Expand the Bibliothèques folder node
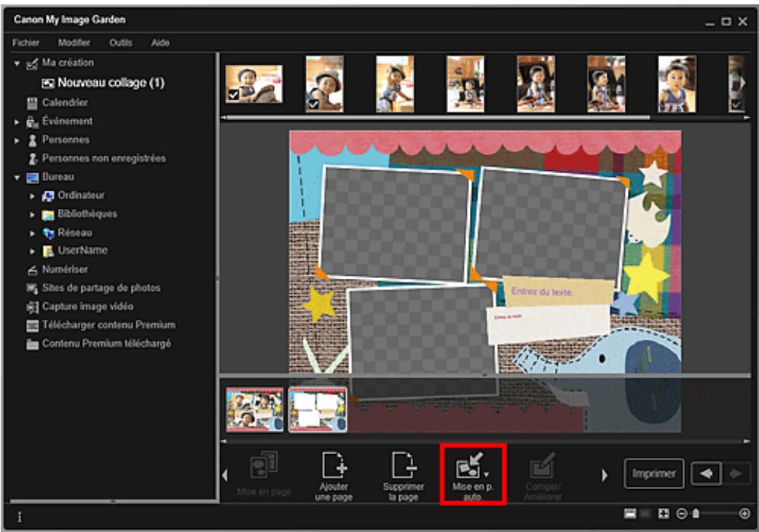Image resolution: width=759 pixels, height=532 pixels. pyautogui.click(x=32, y=215)
